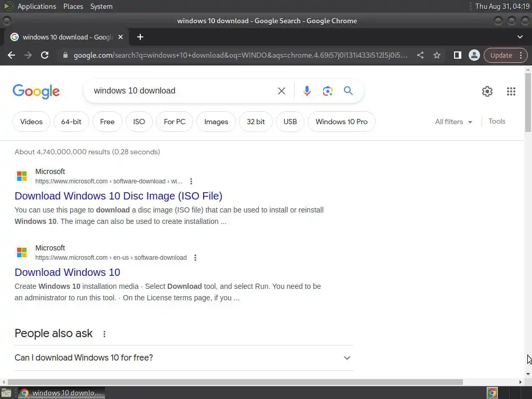Open the tab search dropdown arrow
Viewport: 532px width, 399px height.
pyautogui.click(x=520, y=37)
